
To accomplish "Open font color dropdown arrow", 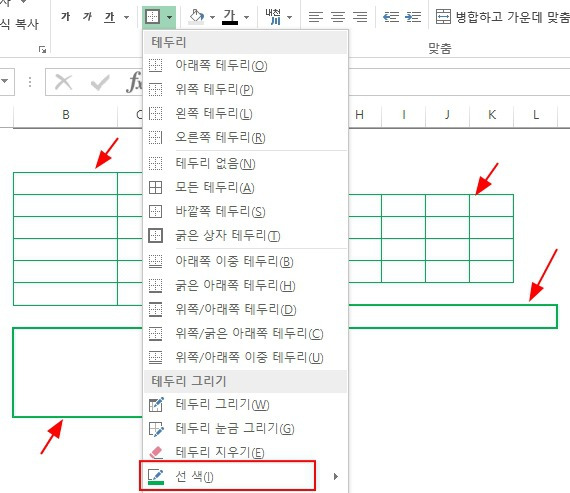I will point(246,17).
